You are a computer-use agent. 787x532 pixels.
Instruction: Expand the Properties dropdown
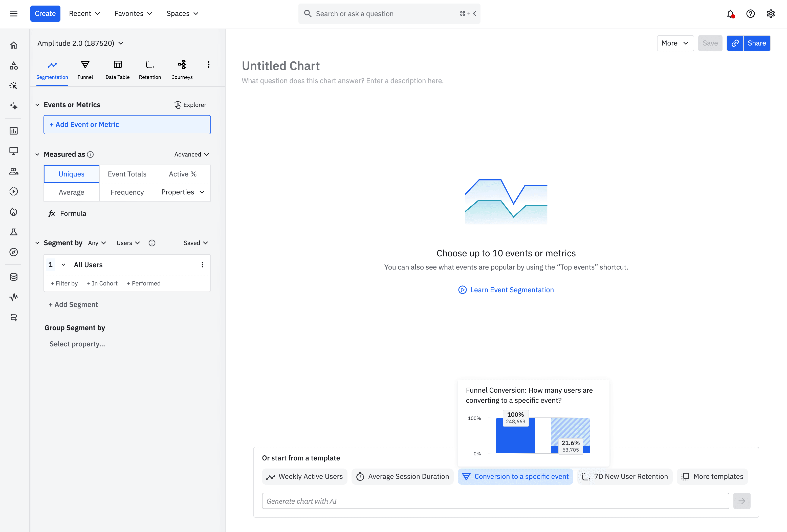(x=183, y=192)
